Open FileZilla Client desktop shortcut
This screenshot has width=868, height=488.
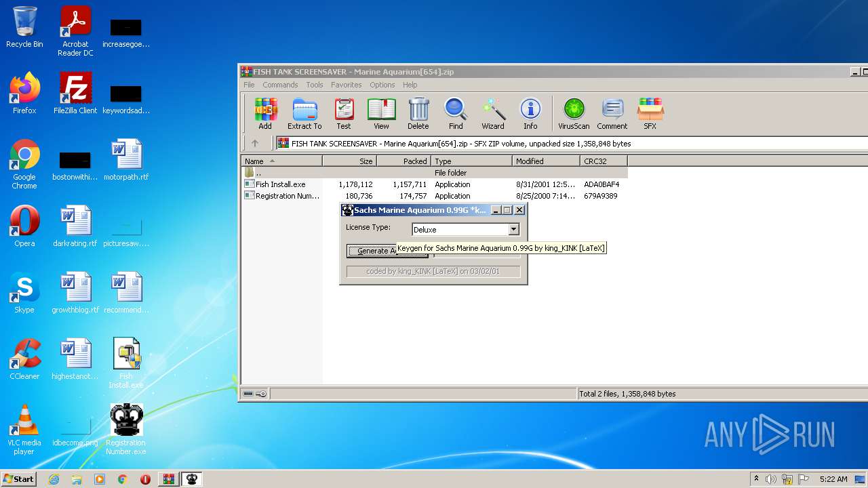click(75, 94)
